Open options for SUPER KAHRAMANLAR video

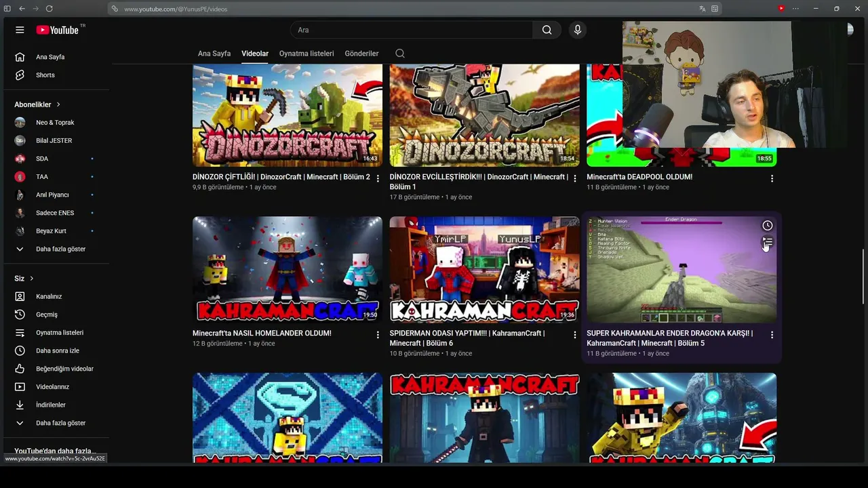point(772,335)
